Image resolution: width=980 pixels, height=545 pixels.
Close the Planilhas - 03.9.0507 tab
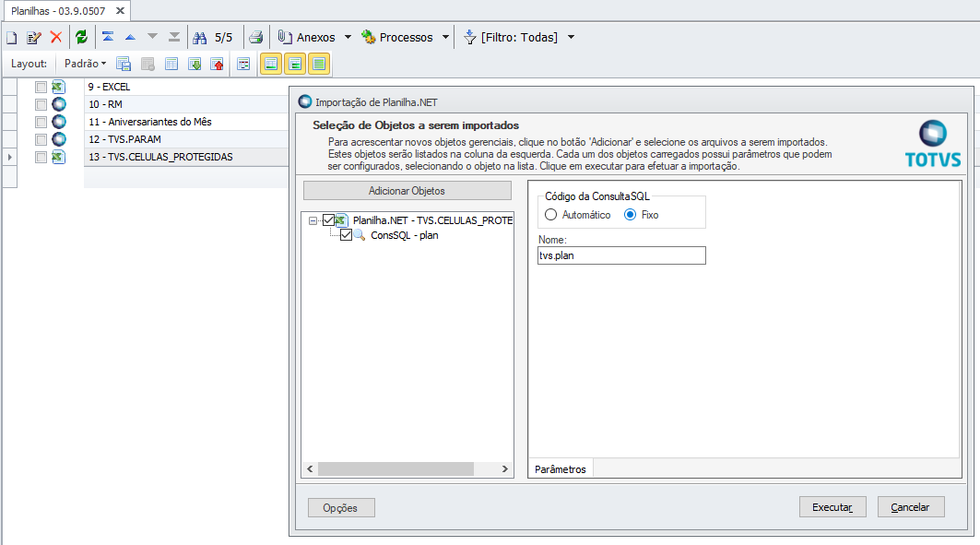tap(120, 11)
